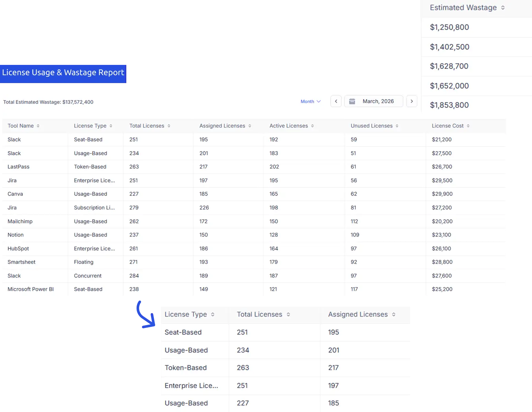Click the License Usage & Wastage Report title
This screenshot has width=532, height=412.
tap(63, 72)
